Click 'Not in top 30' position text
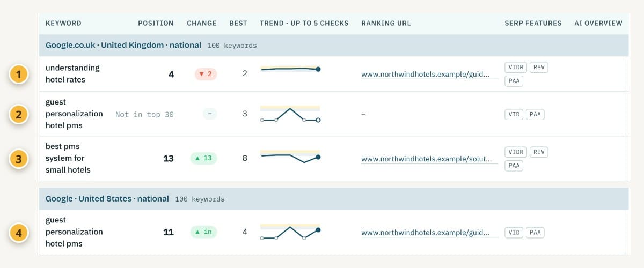Image resolution: width=644 pixels, height=268 pixels. tap(144, 114)
